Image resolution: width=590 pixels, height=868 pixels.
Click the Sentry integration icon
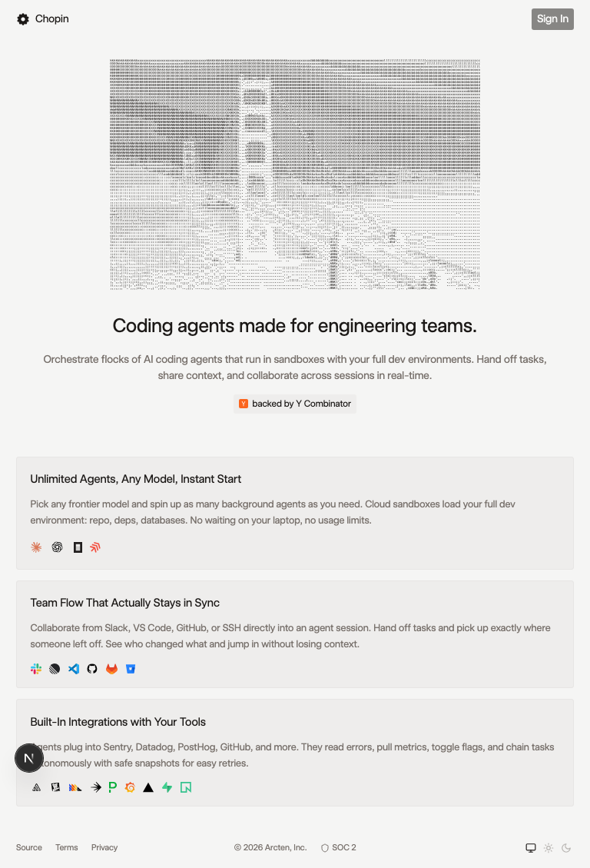coord(37,787)
